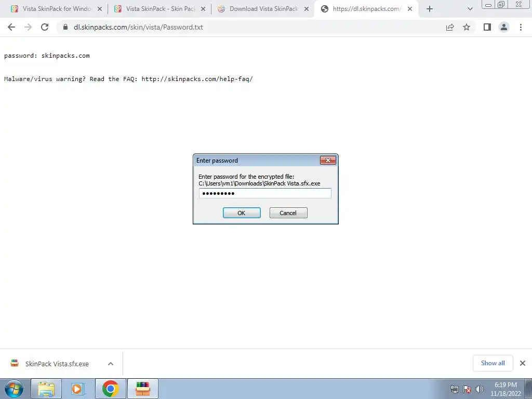This screenshot has width=532, height=399.
Task: Confirm password with OK button
Action: tap(242, 212)
